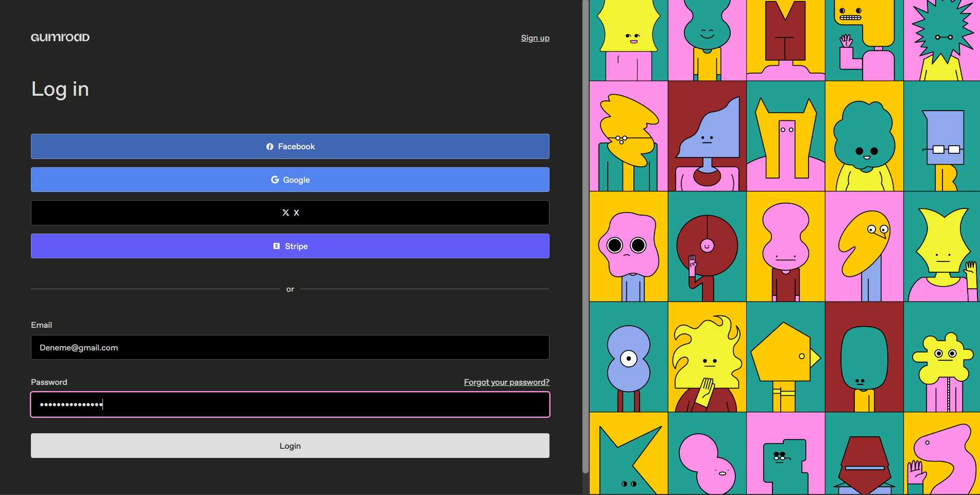The width and height of the screenshot is (980, 495).
Task: Open the Forgot your password link
Action: (507, 382)
